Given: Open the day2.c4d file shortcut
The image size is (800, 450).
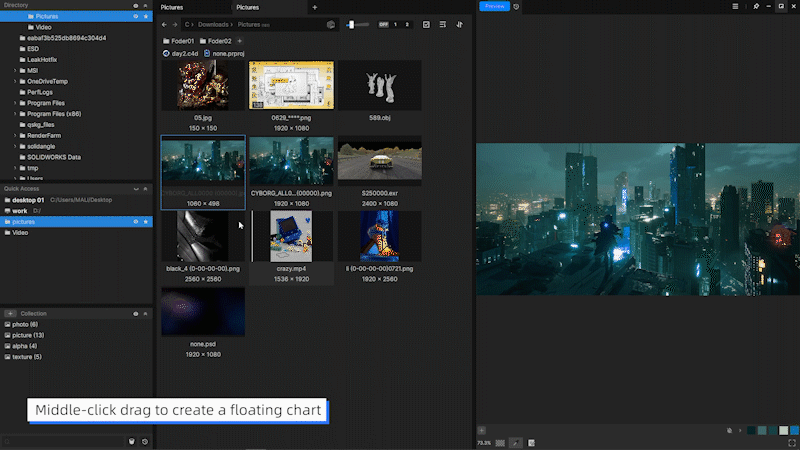Looking at the screenshot, I should (180, 53).
